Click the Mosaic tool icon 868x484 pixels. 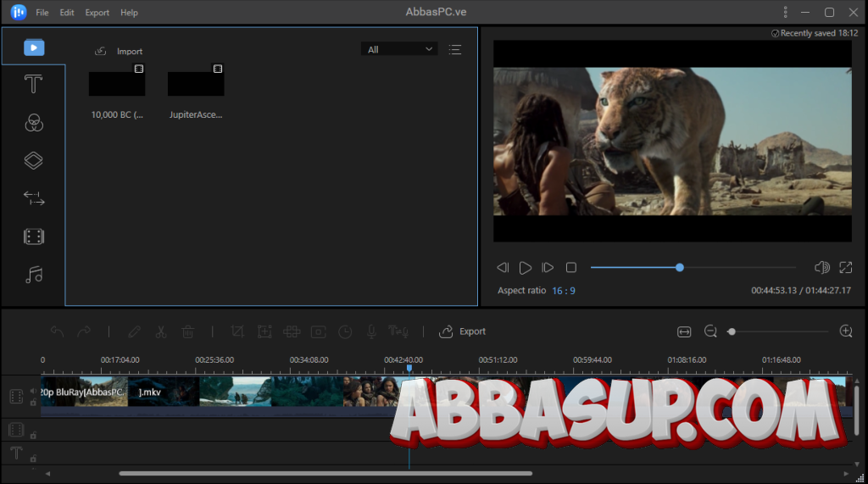pyautogui.click(x=292, y=331)
